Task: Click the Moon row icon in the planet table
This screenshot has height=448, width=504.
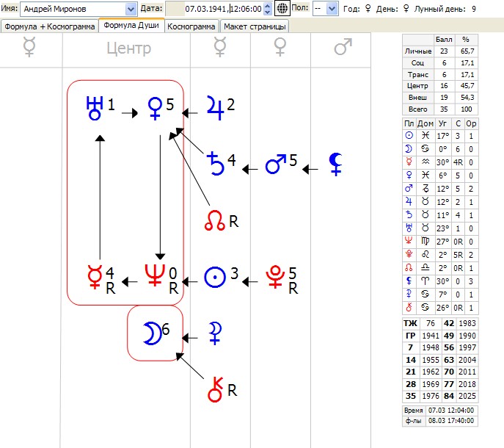Action: (x=409, y=148)
